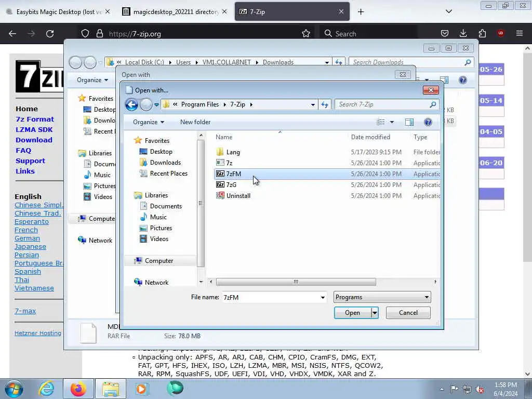Screen dimensions: 532x399
Task: Open recent locations arrow near Back button
Action: coord(156,104)
